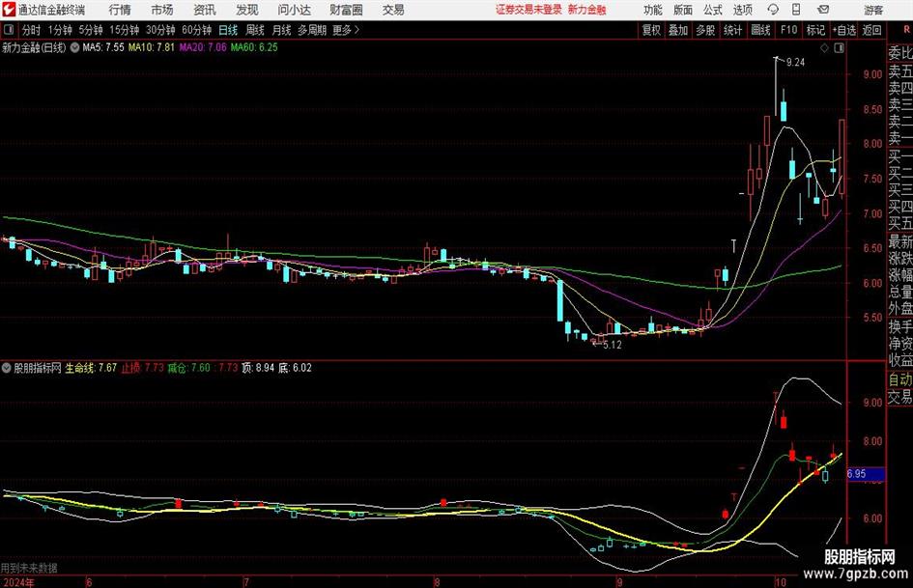913x588 pixels.
Task: Open the mail envelope icon
Action: click(823, 10)
